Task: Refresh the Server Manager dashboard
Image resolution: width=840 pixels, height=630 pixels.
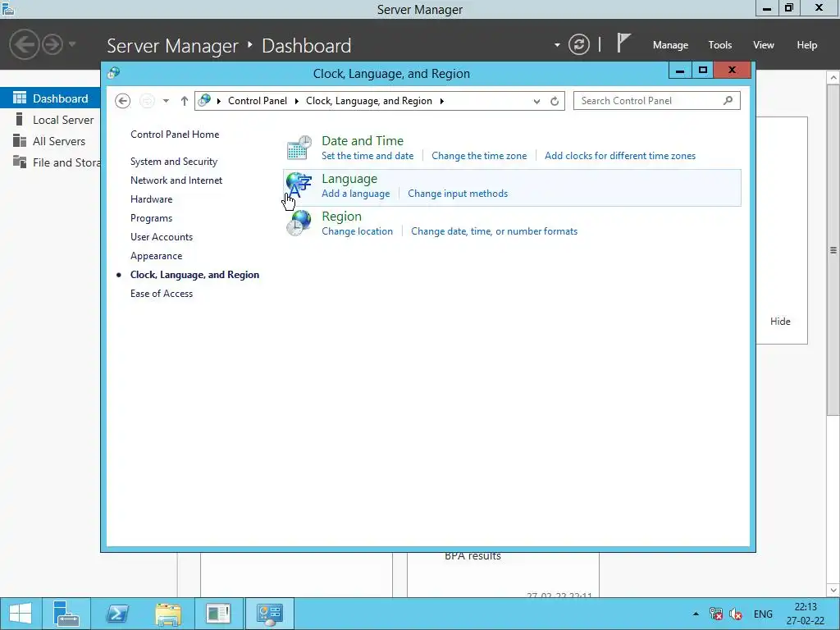Action: coord(578,44)
